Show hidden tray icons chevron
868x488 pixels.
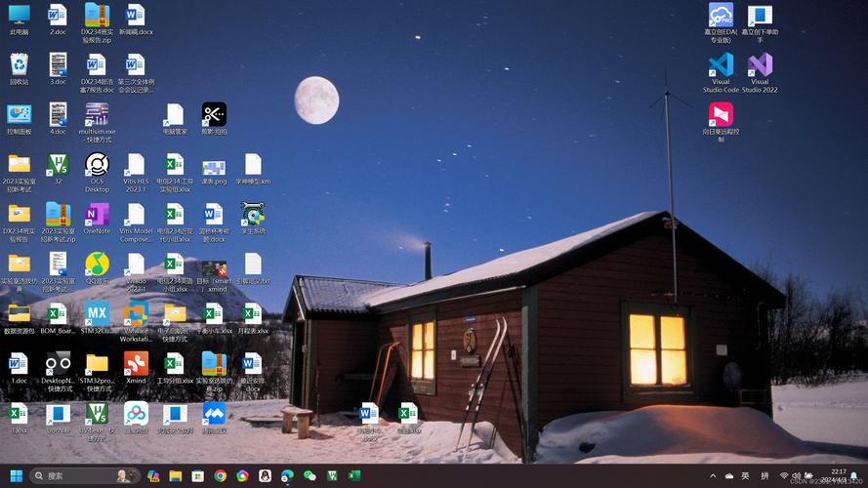713,476
